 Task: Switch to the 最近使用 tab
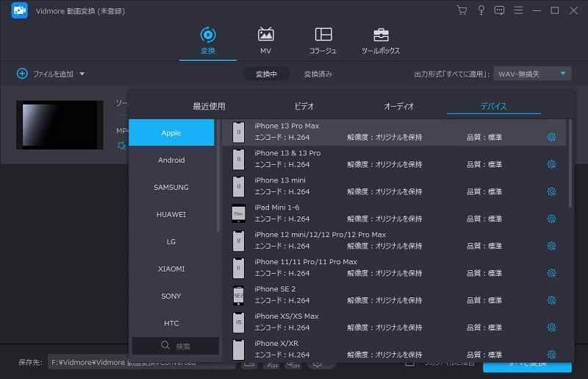[x=209, y=106]
